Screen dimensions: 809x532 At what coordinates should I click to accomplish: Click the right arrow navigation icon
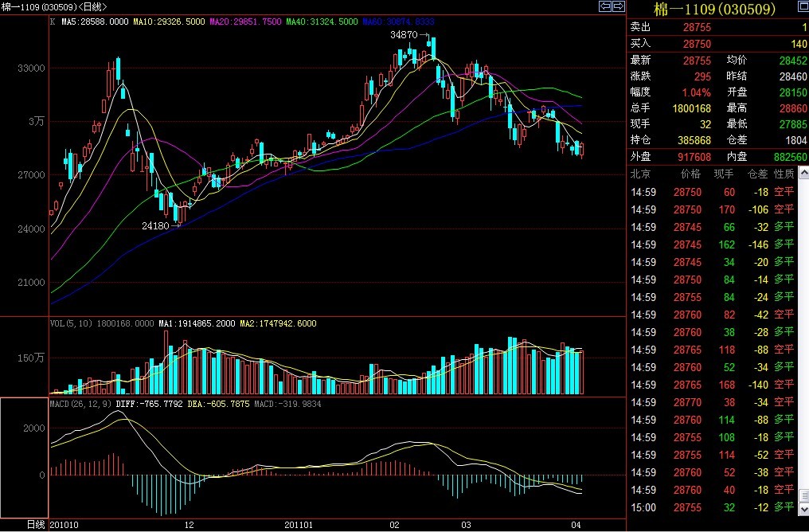[x=618, y=6]
